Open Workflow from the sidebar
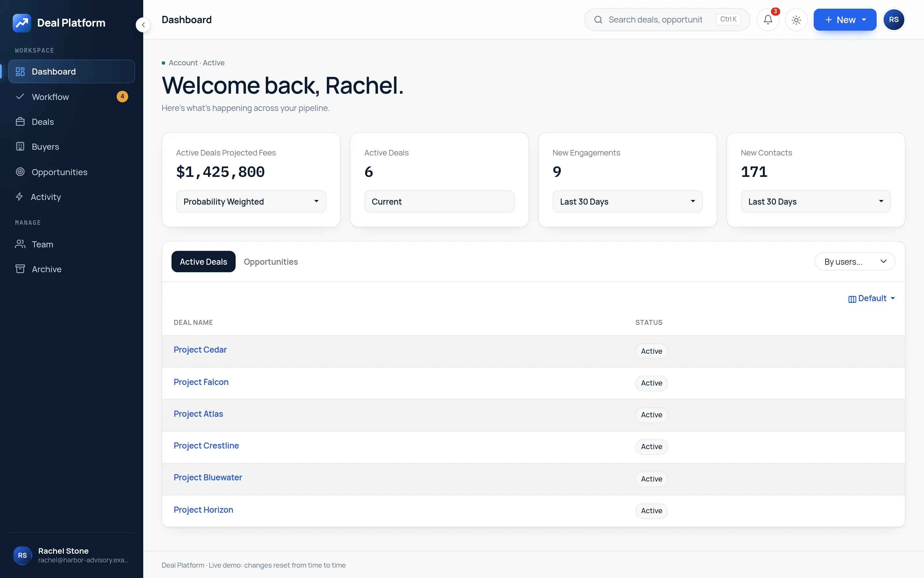The image size is (924, 578). tap(71, 97)
